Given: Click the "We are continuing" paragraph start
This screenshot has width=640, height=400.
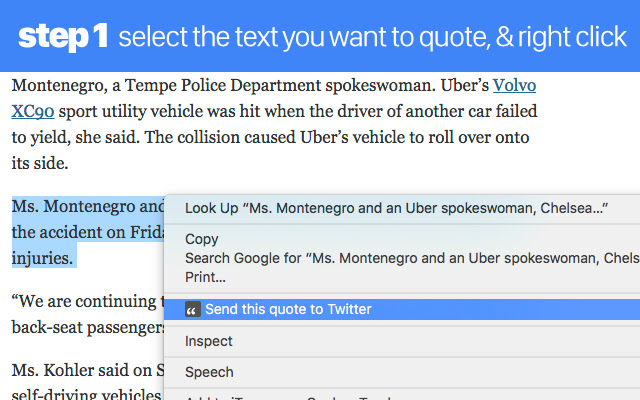Looking at the screenshot, I should pyautogui.click(x=85, y=301).
